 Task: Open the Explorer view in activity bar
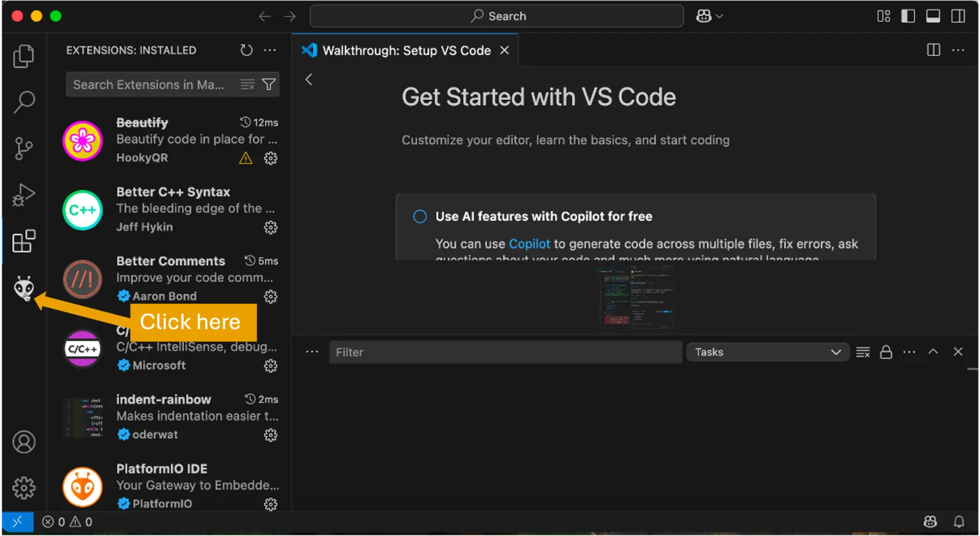coord(24,56)
